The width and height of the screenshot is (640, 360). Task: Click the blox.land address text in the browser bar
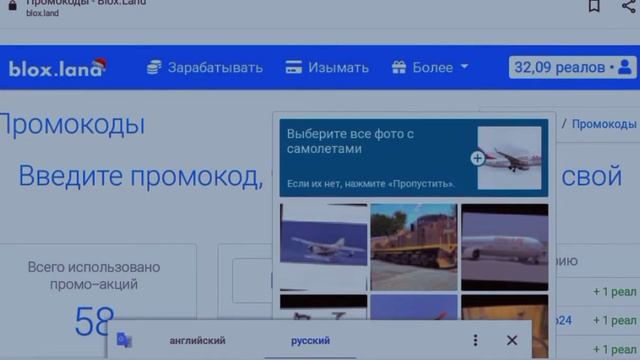(42, 13)
